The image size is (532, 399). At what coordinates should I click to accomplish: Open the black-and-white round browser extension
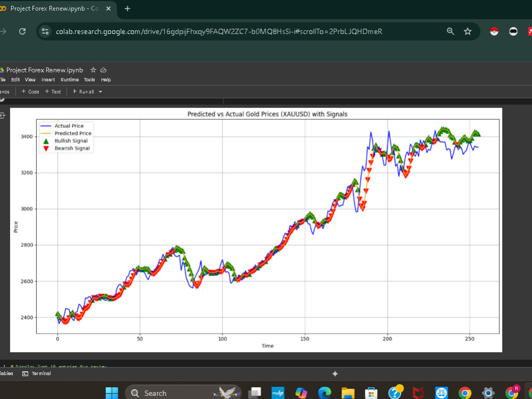pyautogui.click(x=513, y=31)
